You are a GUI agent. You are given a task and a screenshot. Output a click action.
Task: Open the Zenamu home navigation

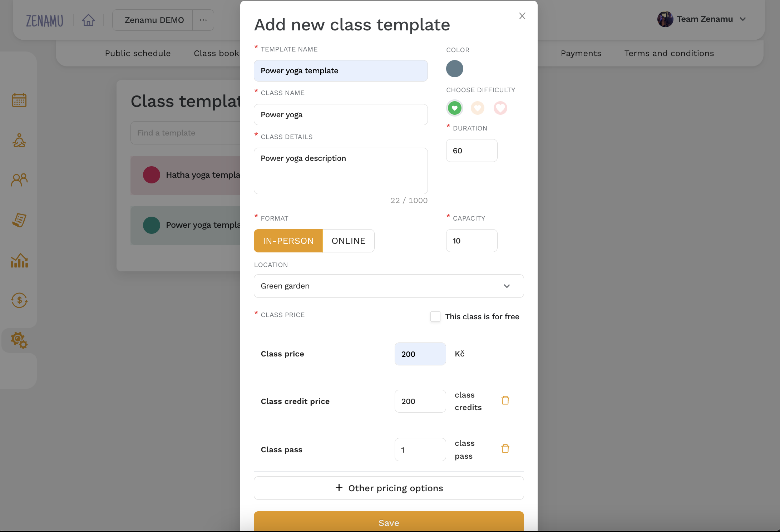point(88,19)
